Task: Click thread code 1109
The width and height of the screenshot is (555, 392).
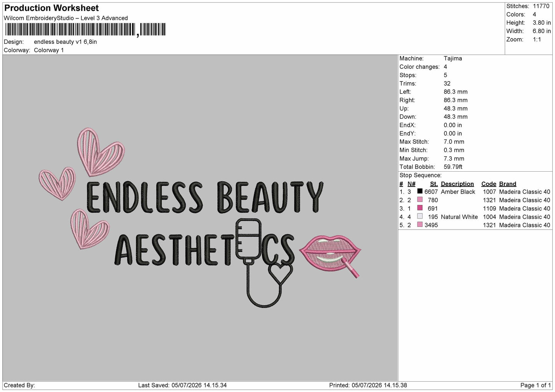Action: click(x=489, y=208)
